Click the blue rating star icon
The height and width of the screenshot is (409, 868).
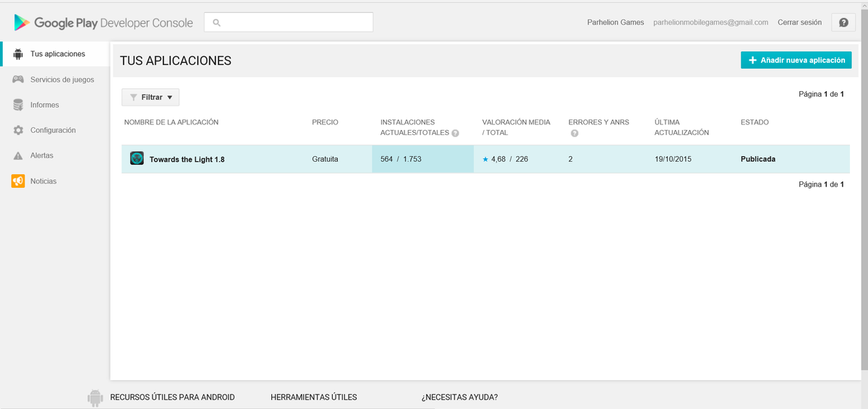485,159
